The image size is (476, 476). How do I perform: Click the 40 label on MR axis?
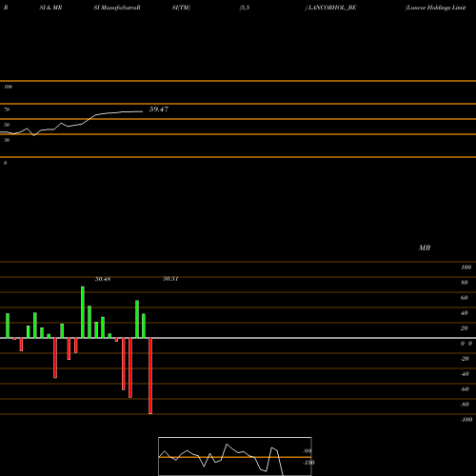pos(465,313)
